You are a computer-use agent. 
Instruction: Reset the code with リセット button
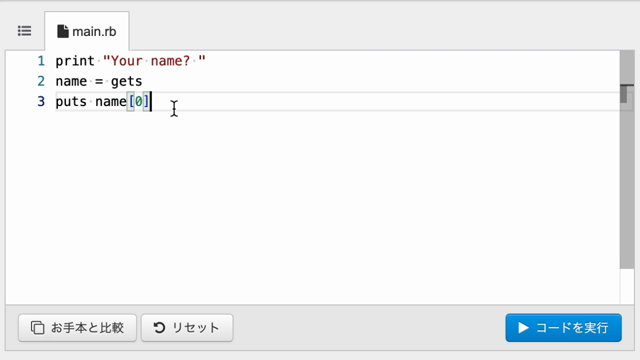187,327
